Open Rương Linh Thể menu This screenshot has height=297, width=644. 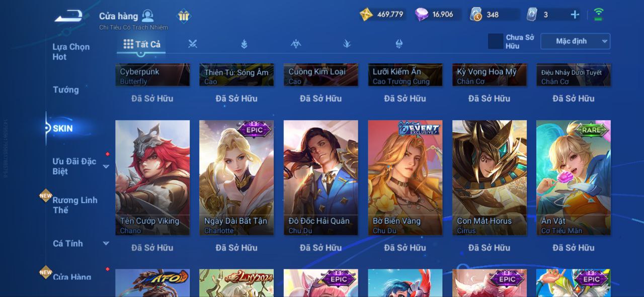75,205
